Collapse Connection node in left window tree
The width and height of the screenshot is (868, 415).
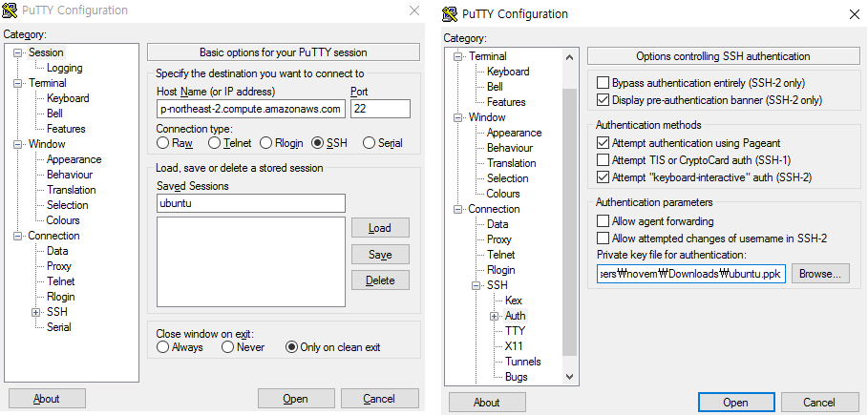(x=17, y=236)
